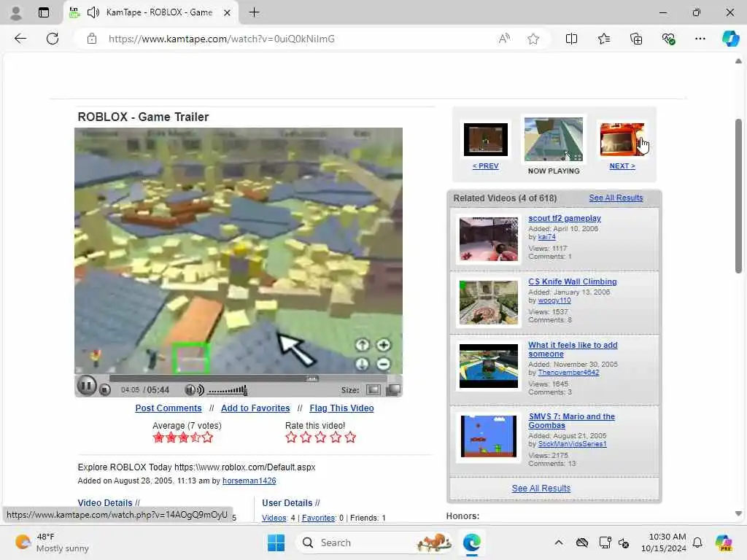Select the KamTape - ROBLOX tab

(x=151, y=12)
